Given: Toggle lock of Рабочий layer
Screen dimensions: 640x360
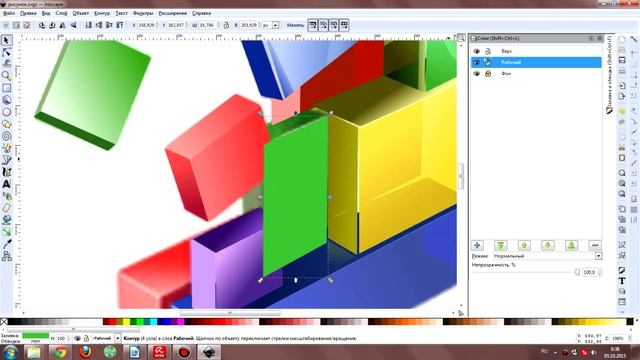Looking at the screenshot, I should 488,62.
